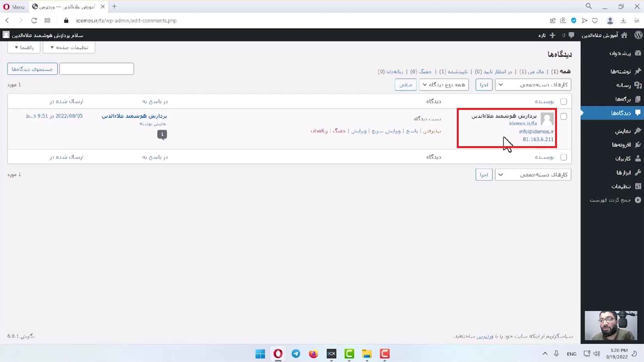Click the plus icon next to تازه

(552, 35)
